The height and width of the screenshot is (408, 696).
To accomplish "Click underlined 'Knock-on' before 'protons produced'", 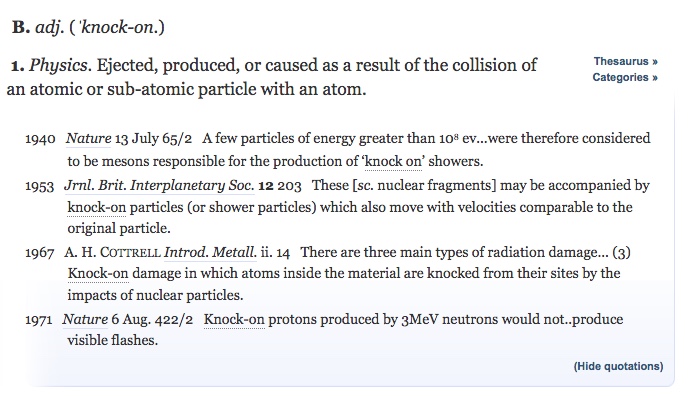I will click(234, 319).
